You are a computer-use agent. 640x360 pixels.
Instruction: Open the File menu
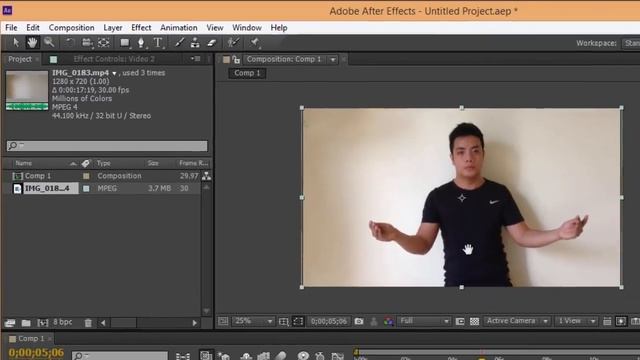click(11, 28)
